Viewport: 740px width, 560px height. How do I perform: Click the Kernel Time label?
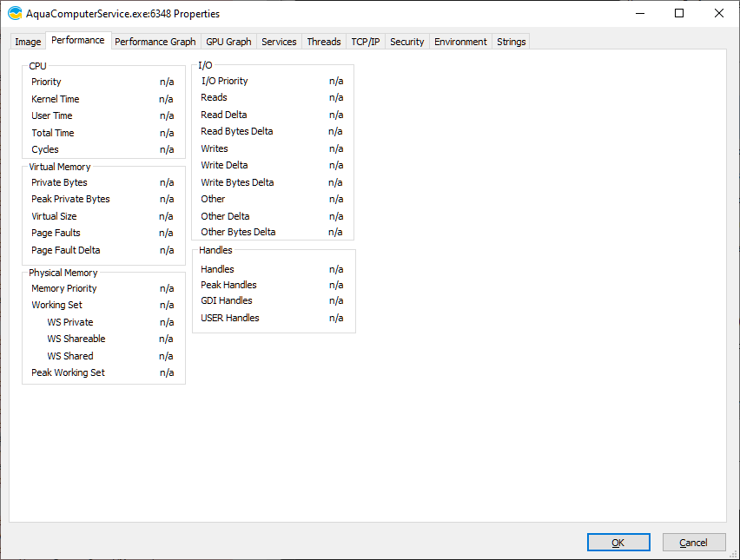pos(56,99)
